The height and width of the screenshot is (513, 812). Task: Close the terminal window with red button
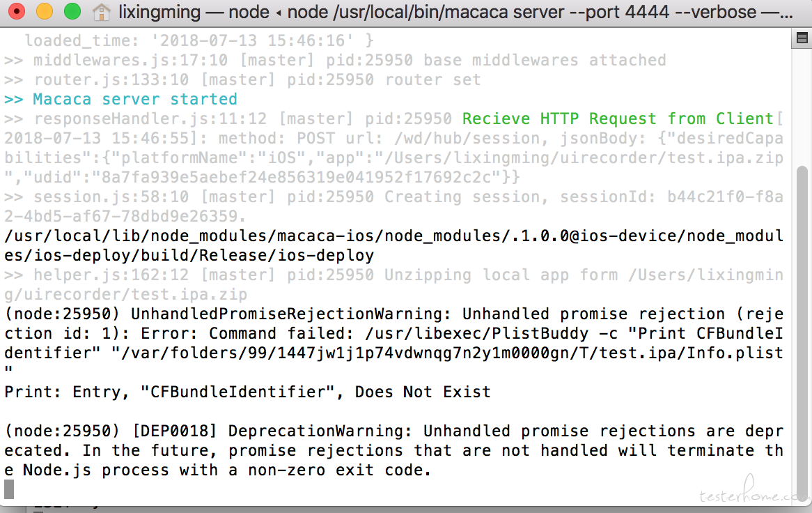coord(17,11)
